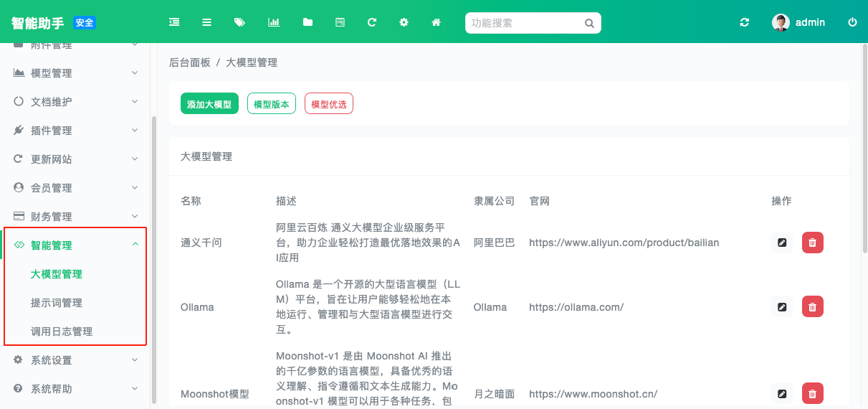Viewport: 868px width, 409px height.
Task: Click the chart icon beside 模型管理
Action: tap(19, 73)
